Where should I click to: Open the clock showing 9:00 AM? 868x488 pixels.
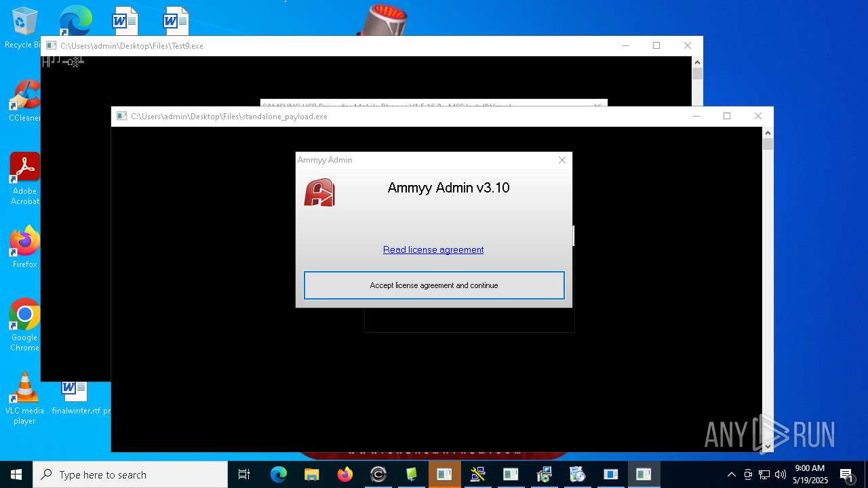click(811, 474)
